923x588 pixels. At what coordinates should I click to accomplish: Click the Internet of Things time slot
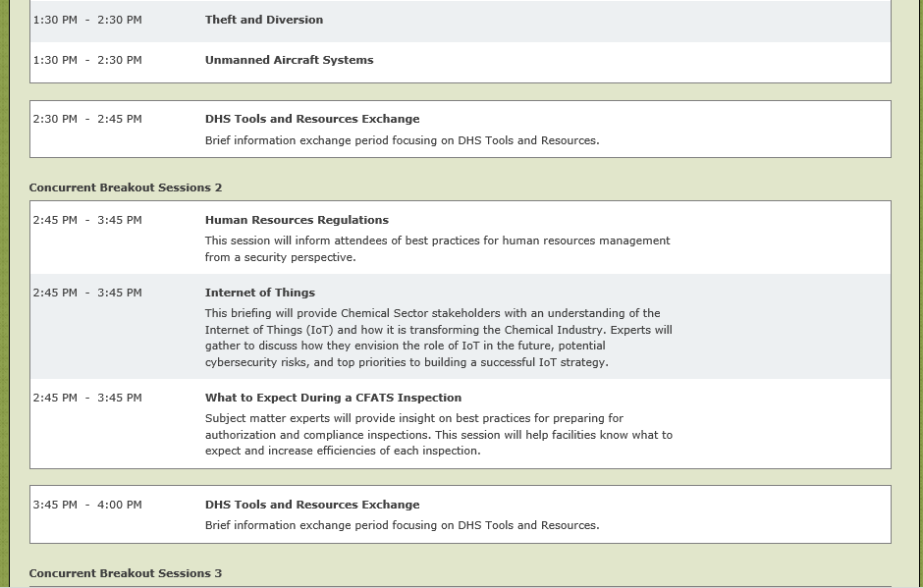click(87, 293)
